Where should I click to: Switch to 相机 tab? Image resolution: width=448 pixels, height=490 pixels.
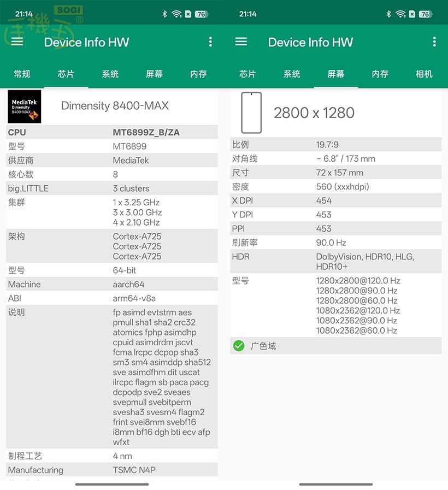pos(424,74)
